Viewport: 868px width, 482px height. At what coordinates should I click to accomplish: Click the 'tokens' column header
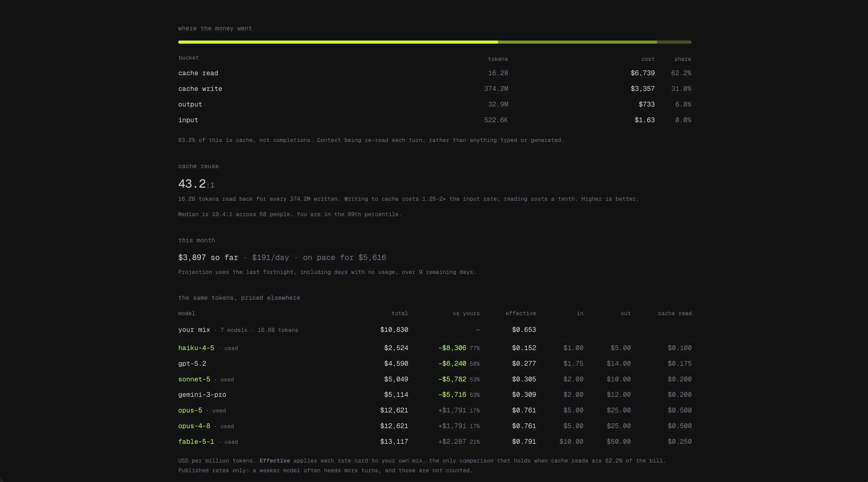[498, 59]
